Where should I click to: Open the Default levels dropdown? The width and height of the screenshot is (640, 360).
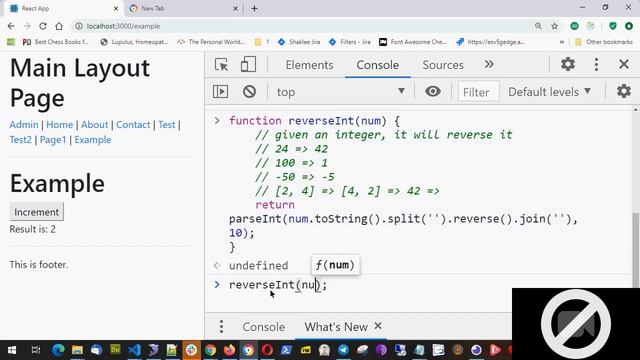pos(549,92)
